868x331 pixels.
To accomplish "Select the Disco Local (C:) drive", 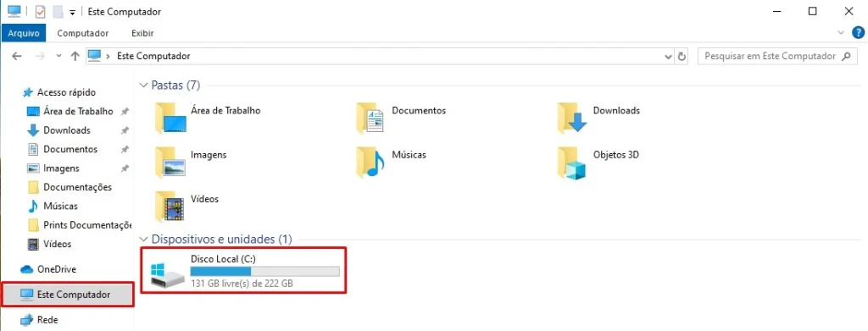I will coord(244,270).
